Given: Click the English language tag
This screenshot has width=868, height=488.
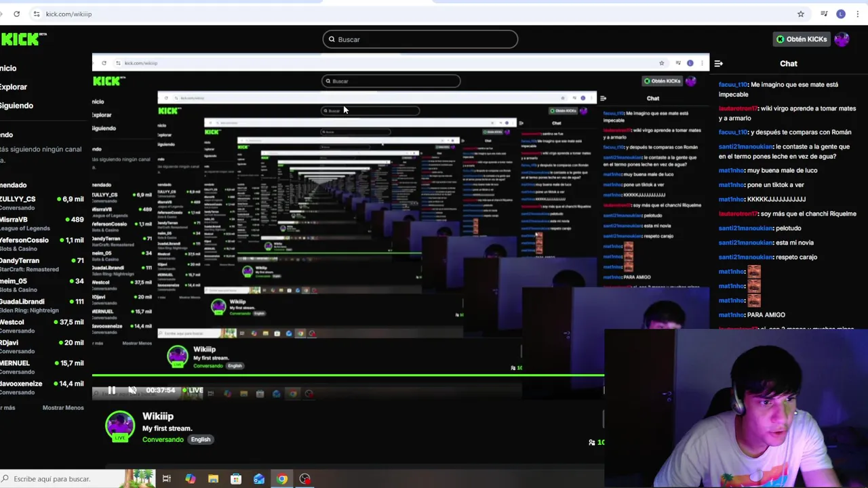Looking at the screenshot, I should (201, 439).
